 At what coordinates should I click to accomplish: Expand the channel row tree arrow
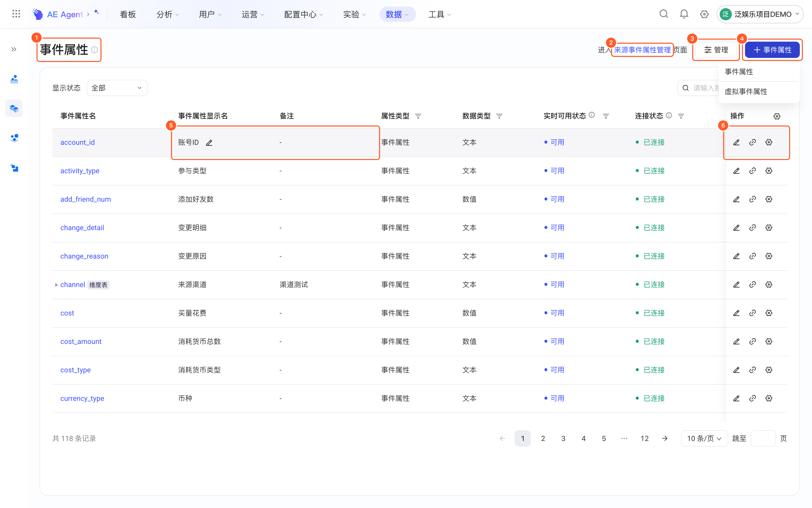(56, 285)
